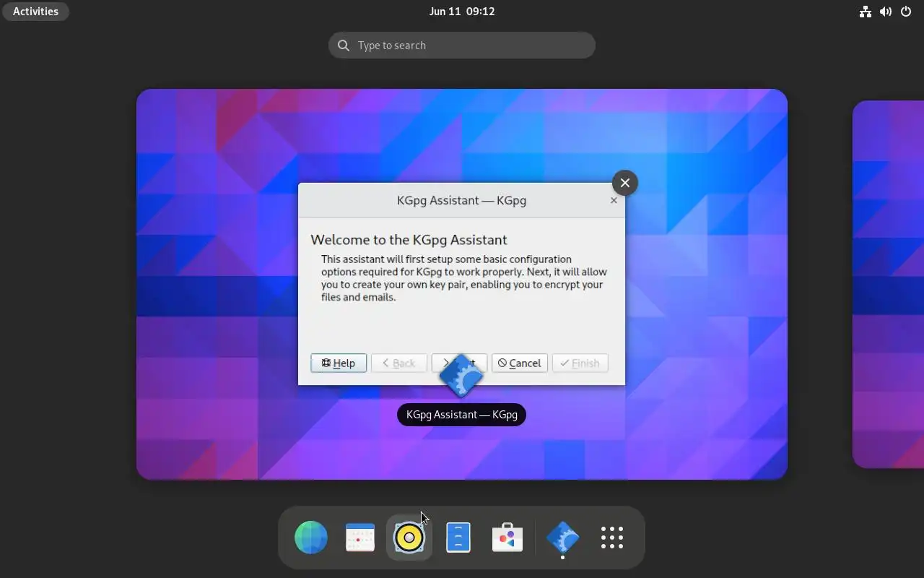This screenshot has height=578, width=924.
Task: Click the network status icon
Action: [865, 12]
